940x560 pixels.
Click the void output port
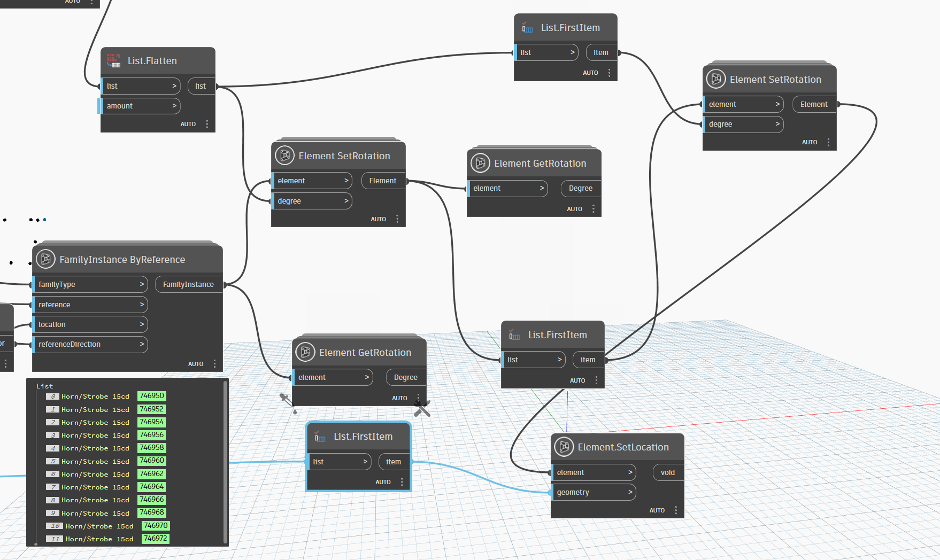[x=668, y=472]
